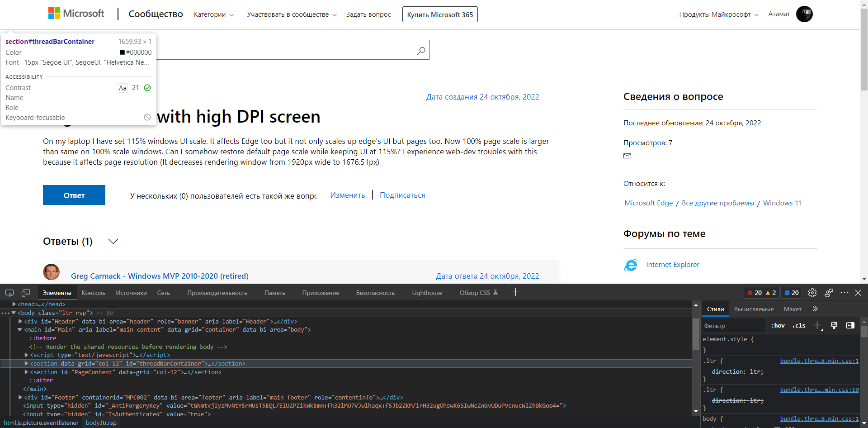868x428 pixels.
Task: Click the errors and warnings counter
Action: [x=762, y=293]
